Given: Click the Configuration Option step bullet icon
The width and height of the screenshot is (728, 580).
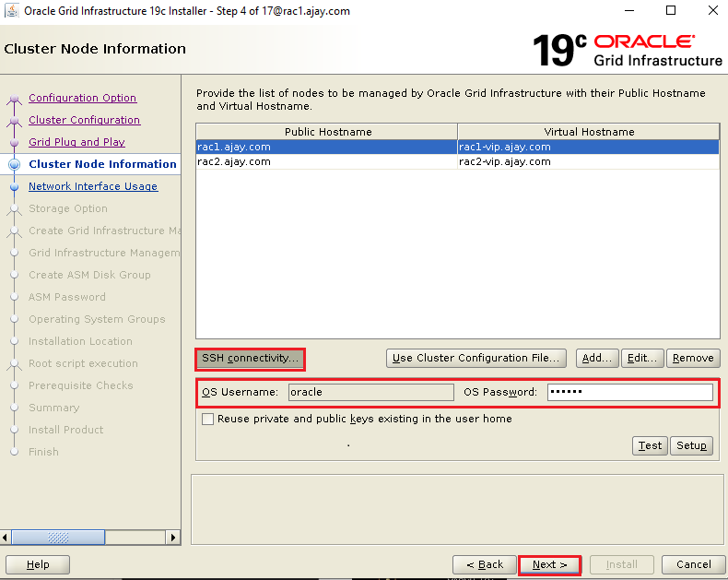Looking at the screenshot, I should [x=15, y=99].
